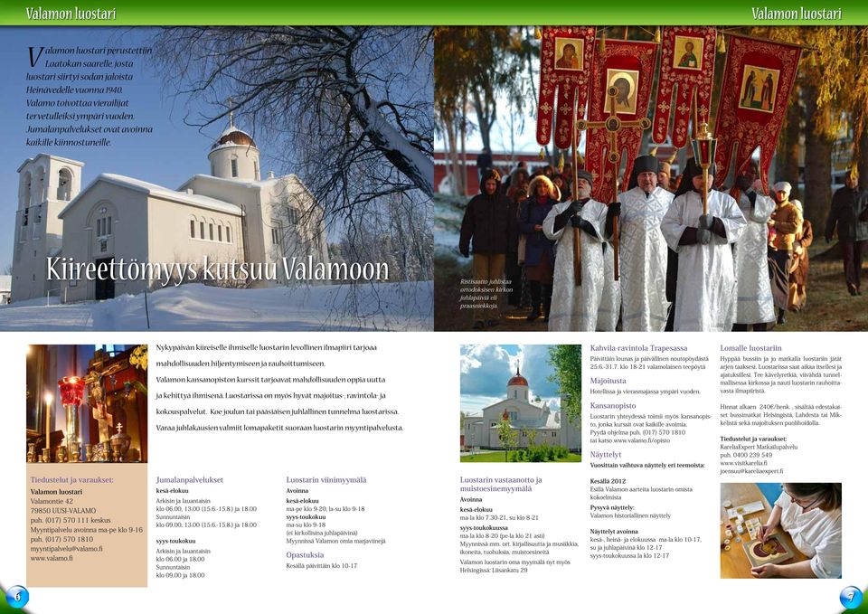Click the joensuu@kareliaexpert.fi email
The height and width of the screenshot is (614, 868).
coord(751,471)
